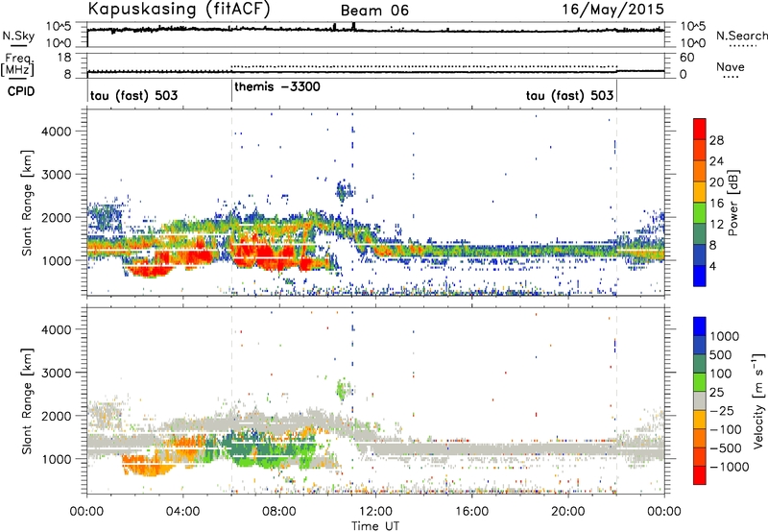This screenshot has width=768, height=532.
Task: Select the Beam 06 label
Action: point(374,11)
